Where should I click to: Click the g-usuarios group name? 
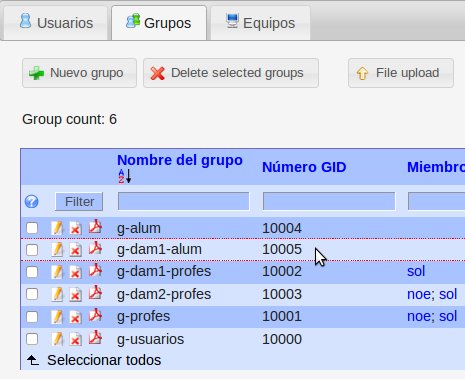coord(151,340)
